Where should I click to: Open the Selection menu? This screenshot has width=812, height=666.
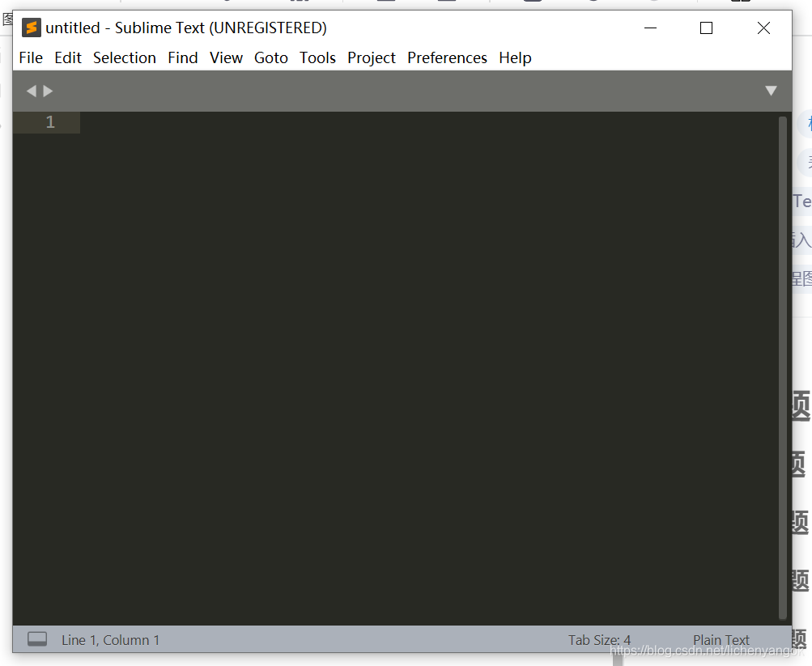[x=125, y=57]
